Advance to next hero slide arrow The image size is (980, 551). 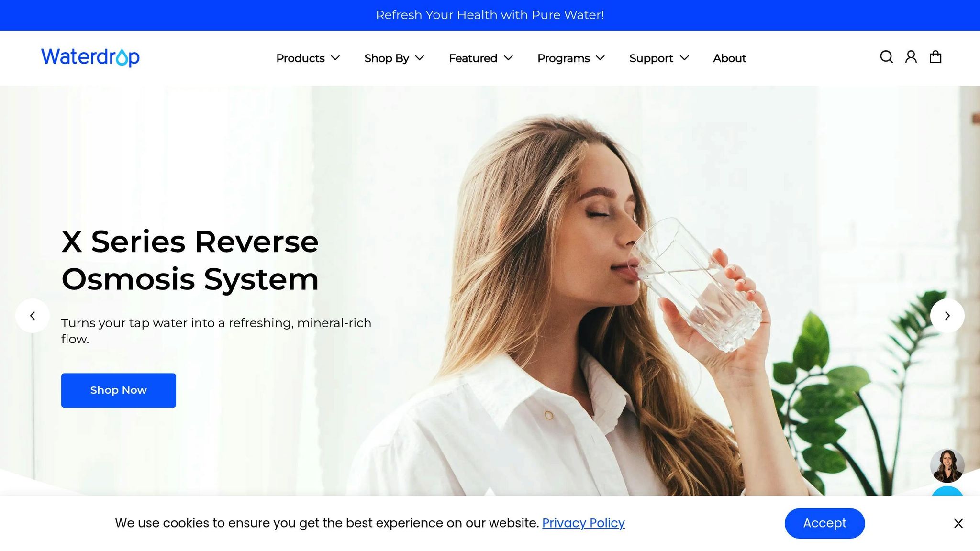click(947, 316)
